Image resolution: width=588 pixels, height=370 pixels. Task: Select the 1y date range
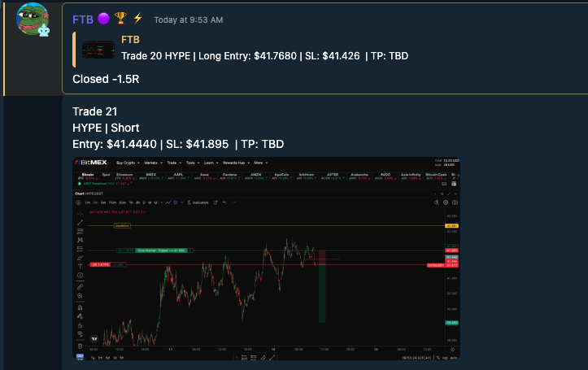click(x=93, y=358)
